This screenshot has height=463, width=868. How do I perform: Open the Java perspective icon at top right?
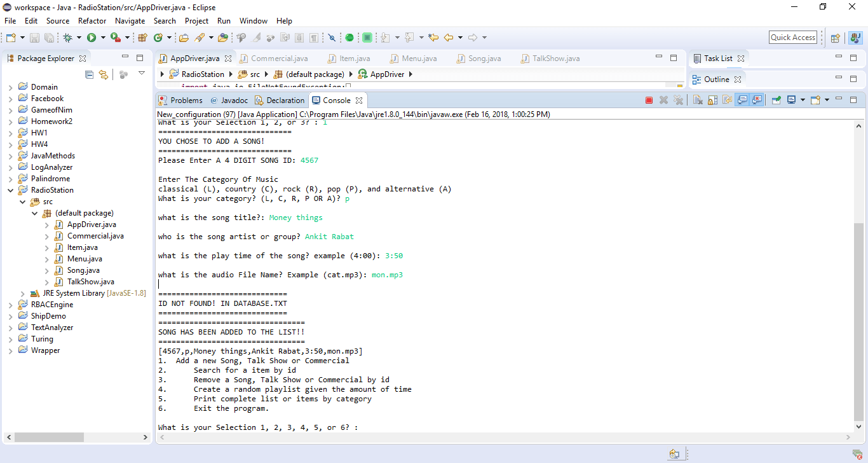coord(855,38)
